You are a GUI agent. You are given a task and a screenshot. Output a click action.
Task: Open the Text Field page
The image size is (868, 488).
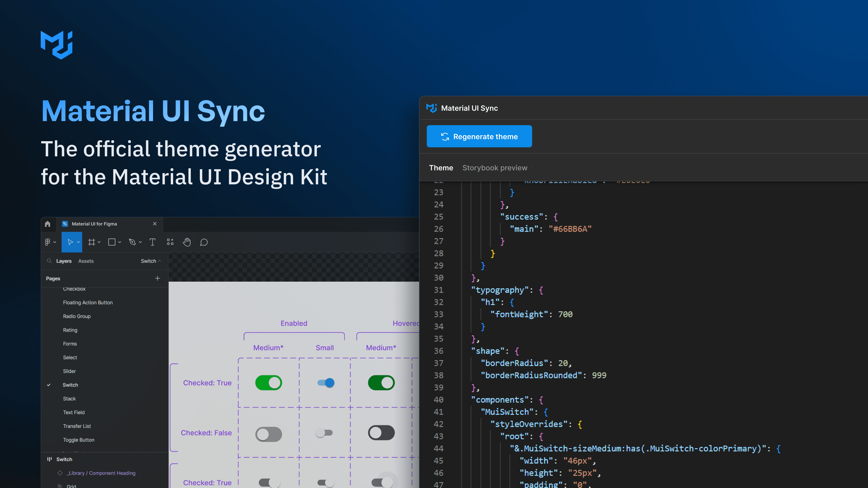[74, 413]
